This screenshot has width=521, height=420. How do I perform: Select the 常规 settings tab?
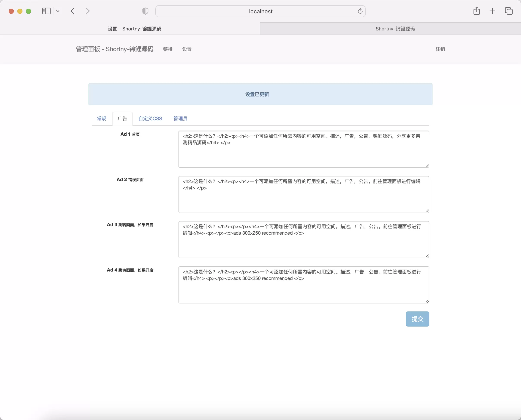click(x=102, y=118)
